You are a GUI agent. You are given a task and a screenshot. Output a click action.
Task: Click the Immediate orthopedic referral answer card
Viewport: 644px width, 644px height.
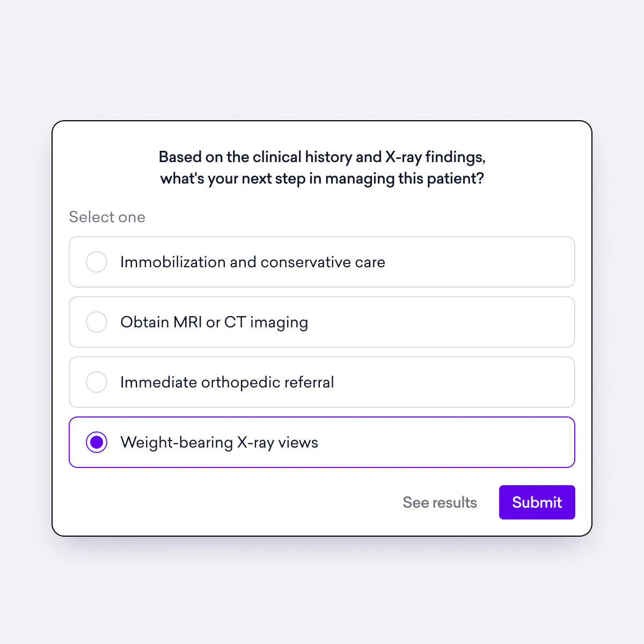pos(322,382)
